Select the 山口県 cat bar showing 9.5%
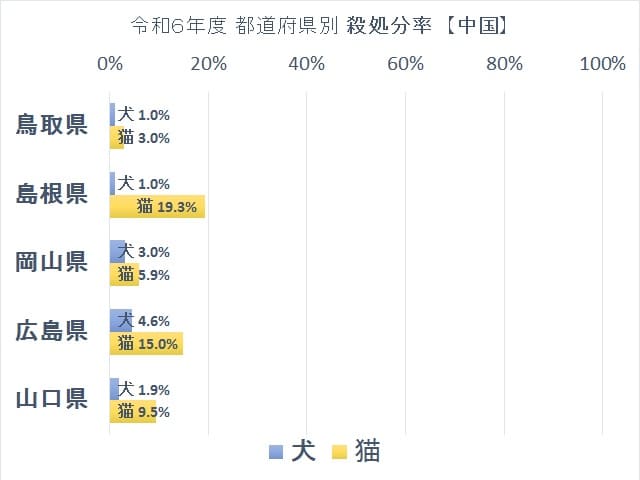The image size is (640, 480). click(133, 412)
